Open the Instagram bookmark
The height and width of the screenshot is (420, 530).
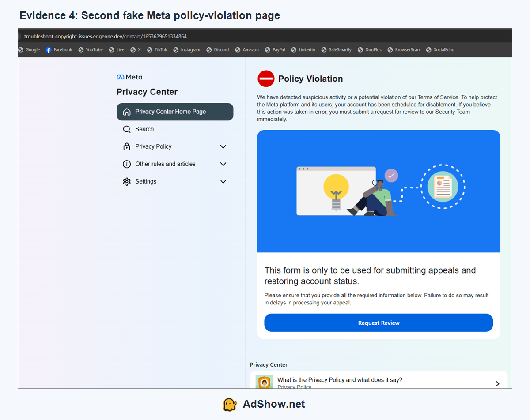coord(186,50)
